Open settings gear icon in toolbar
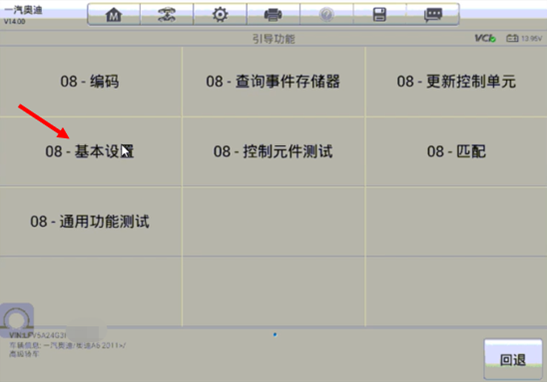547x382 pixels. (220, 15)
